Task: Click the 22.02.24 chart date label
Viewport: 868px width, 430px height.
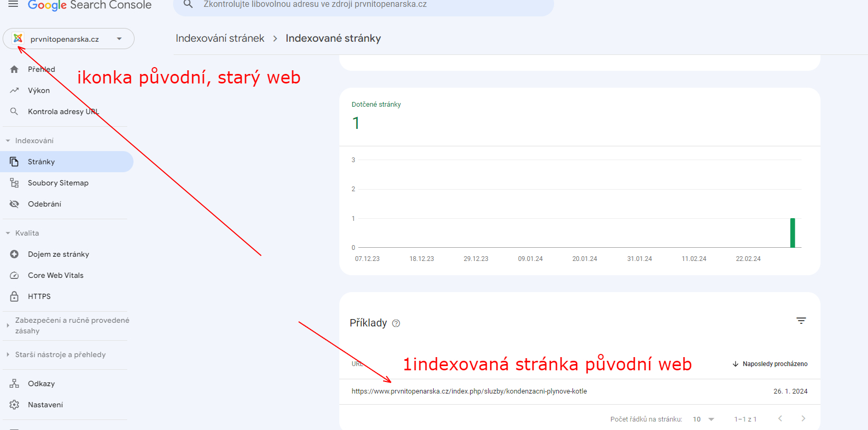Action: coord(748,259)
